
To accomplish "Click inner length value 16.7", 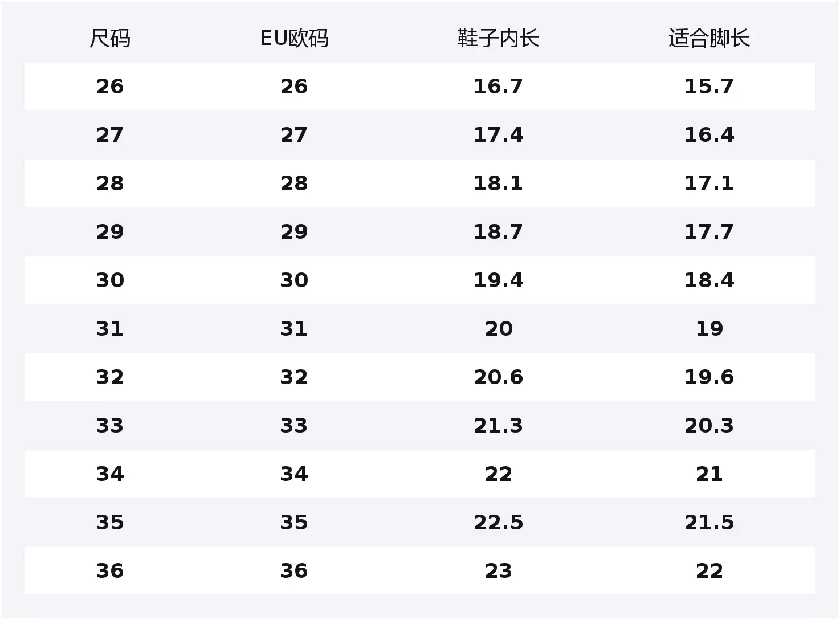I will [x=498, y=87].
